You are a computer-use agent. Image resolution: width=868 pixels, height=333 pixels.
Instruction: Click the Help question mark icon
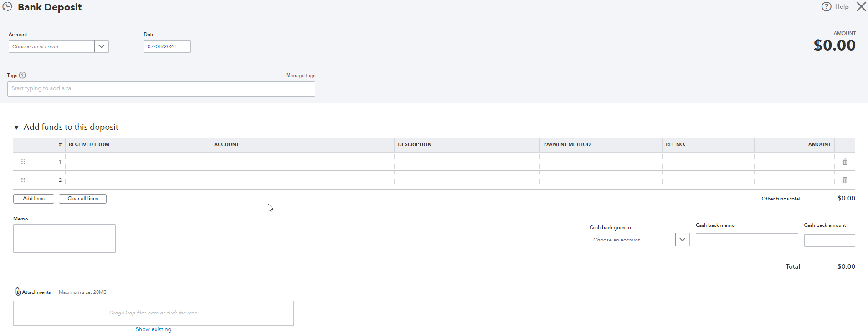pos(826,7)
